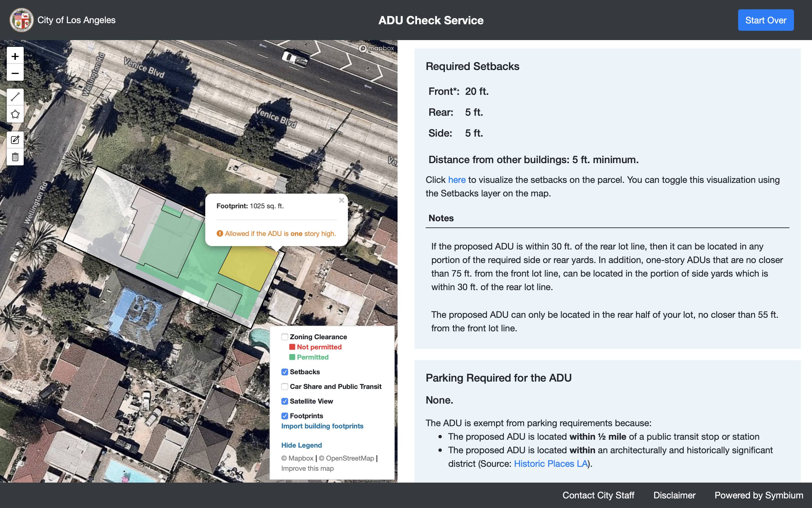This screenshot has height=508, width=812.
Task: Click the red Not permitted swatch
Action: (292, 347)
